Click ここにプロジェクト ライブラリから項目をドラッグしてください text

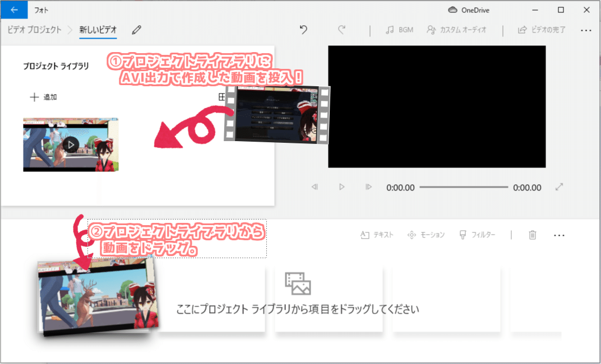[x=298, y=309]
